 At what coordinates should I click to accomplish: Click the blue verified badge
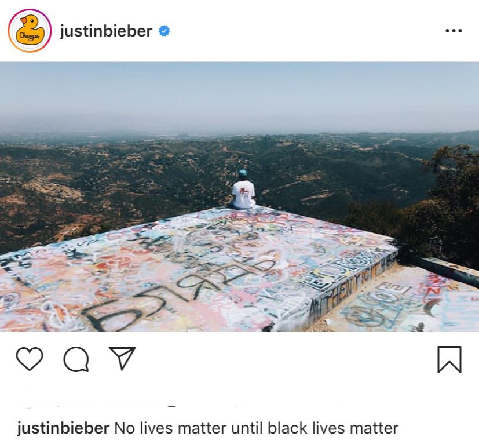164,31
